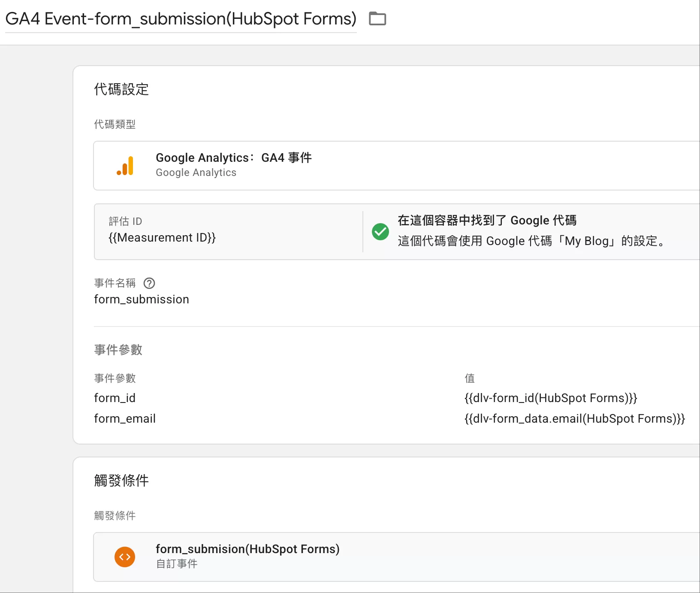Click the Google Analytics subtitle text
Image resolution: width=700 pixels, height=593 pixels.
point(196,172)
